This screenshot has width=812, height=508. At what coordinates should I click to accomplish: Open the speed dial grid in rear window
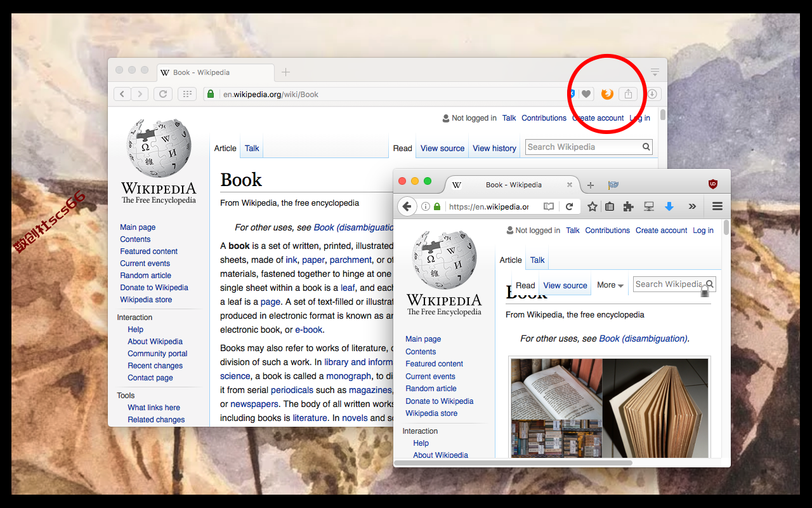coord(187,94)
